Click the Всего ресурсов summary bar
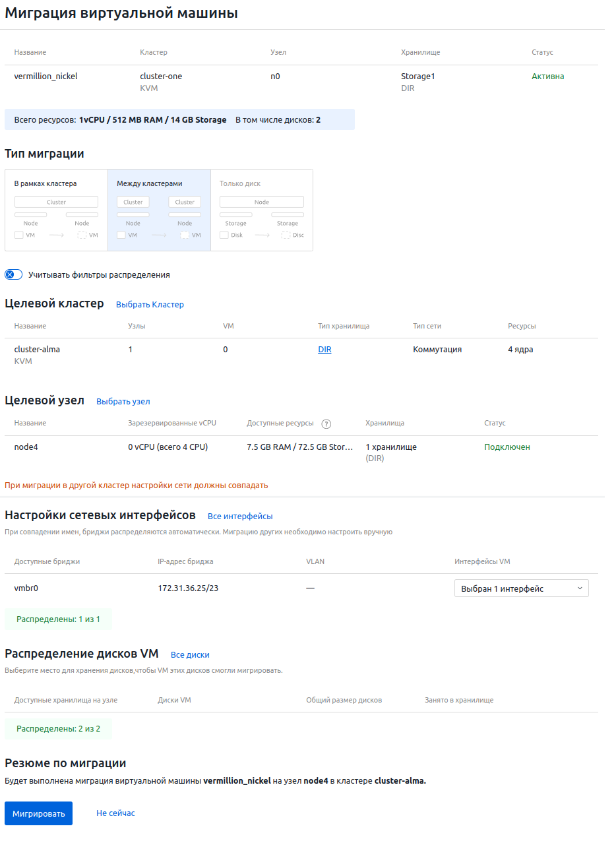 pos(179,120)
